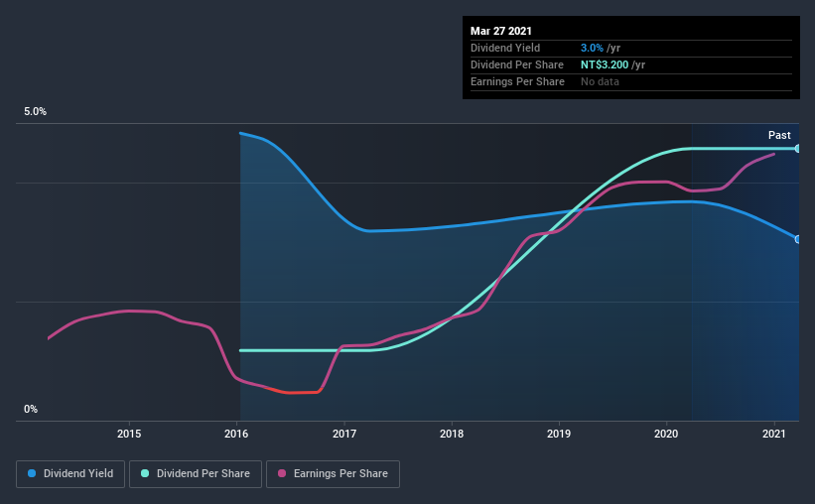Select the Dividend Per Share endpoint marker
The image size is (815, 504).
click(797, 149)
